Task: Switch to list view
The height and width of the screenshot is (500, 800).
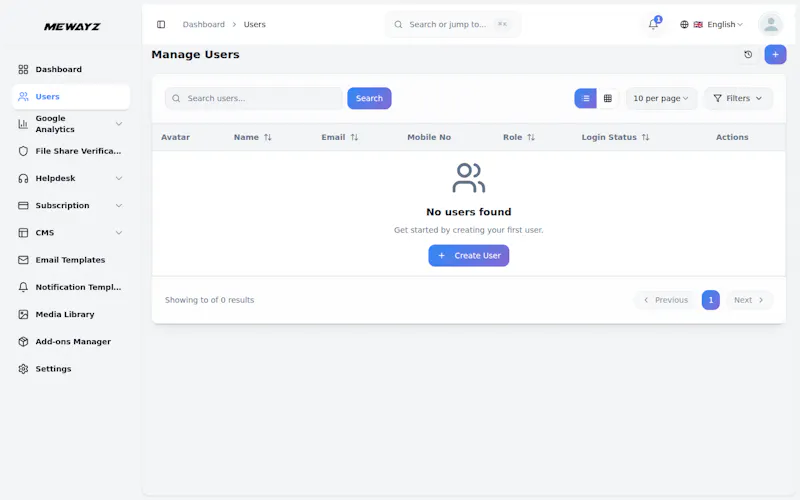Action: [x=585, y=98]
